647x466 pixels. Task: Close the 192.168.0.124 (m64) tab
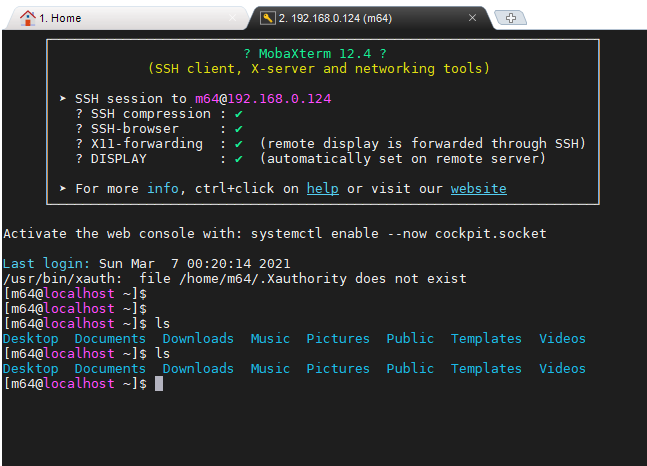point(472,18)
